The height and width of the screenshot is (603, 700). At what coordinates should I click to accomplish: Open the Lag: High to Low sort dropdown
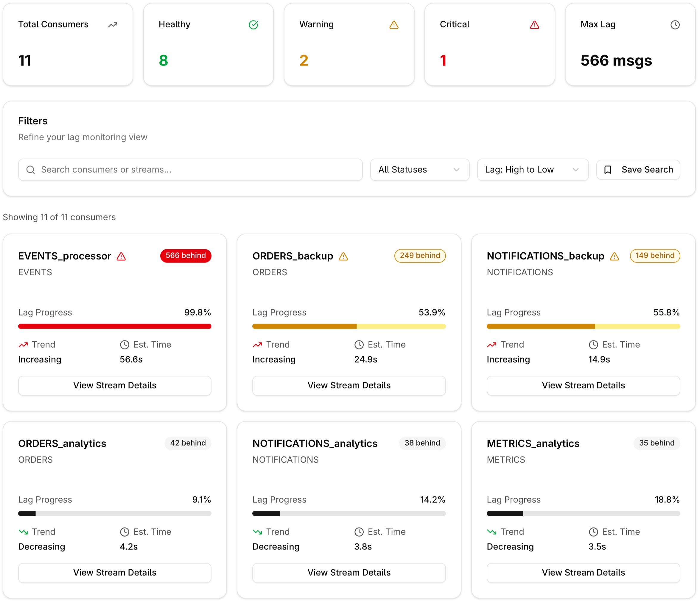(x=533, y=169)
